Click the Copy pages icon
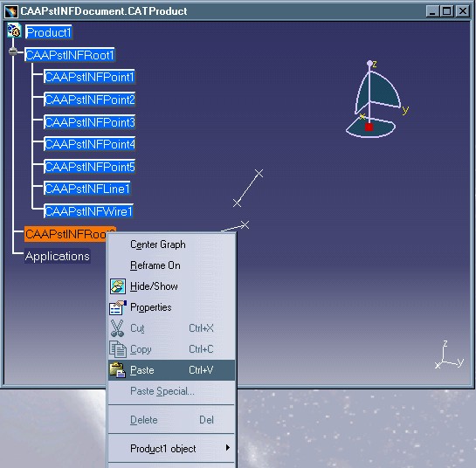The height and width of the screenshot is (468, 476). pos(118,349)
